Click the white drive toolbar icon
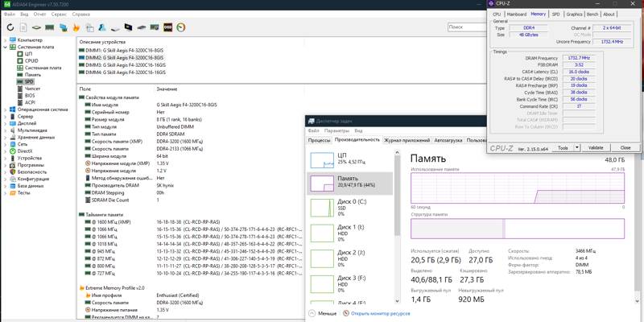Viewport: 644px width, 322px height. pos(115,28)
